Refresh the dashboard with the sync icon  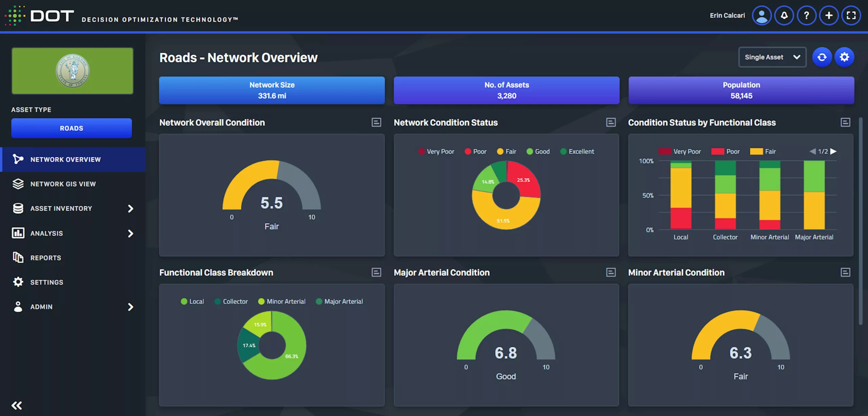[x=822, y=57]
